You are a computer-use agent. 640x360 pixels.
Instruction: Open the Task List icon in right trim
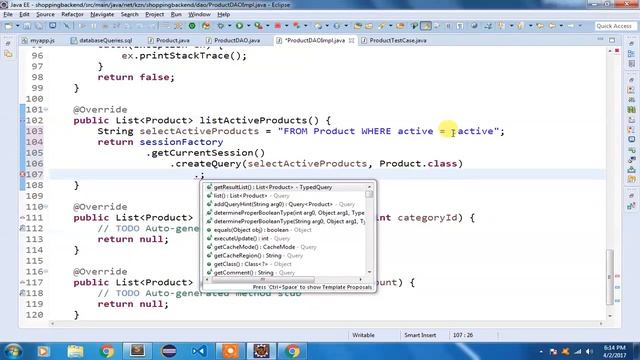pyautogui.click(x=631, y=64)
